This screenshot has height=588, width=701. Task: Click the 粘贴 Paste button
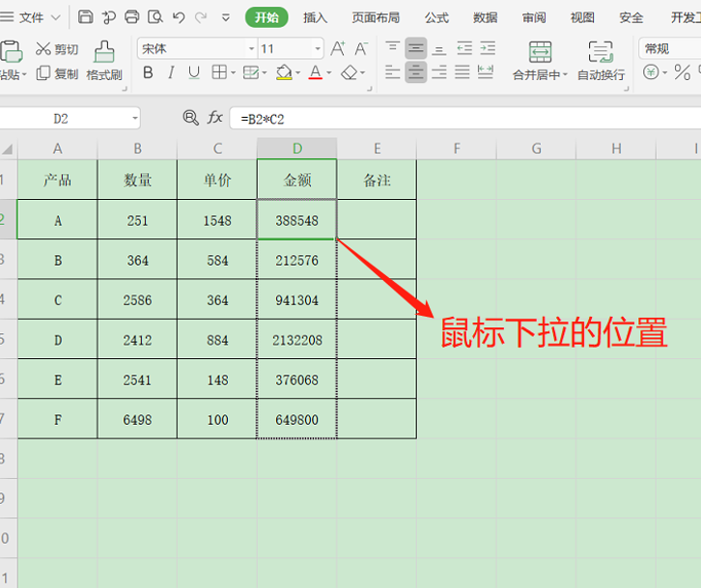[12, 61]
